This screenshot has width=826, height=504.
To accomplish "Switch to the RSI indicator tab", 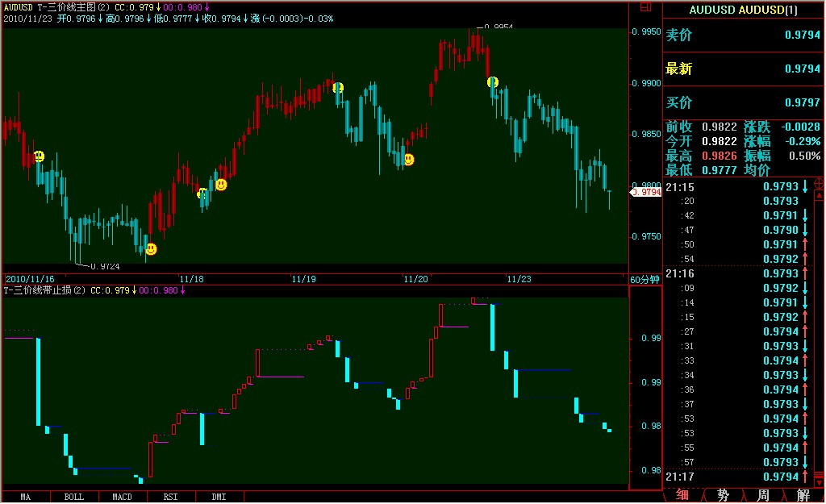I will 170,497.
